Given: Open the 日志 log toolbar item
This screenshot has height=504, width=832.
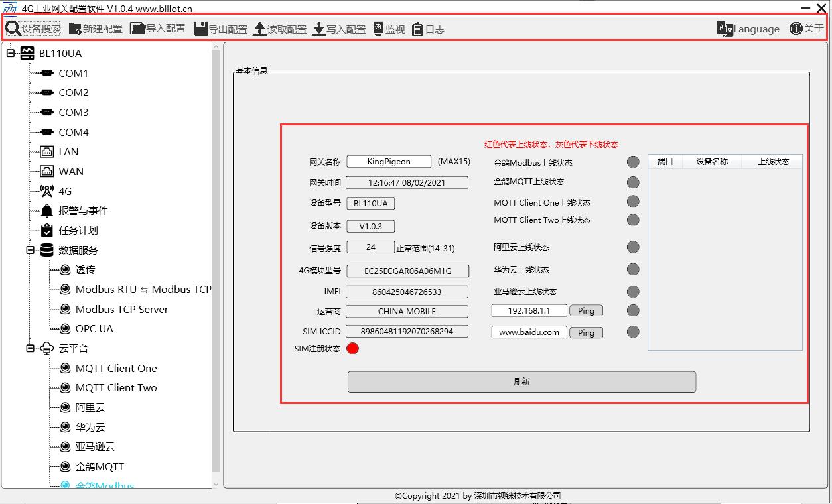Looking at the screenshot, I should (x=428, y=29).
